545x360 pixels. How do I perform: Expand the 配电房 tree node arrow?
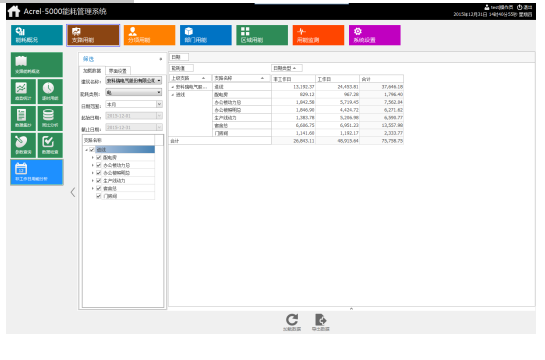pos(93,158)
